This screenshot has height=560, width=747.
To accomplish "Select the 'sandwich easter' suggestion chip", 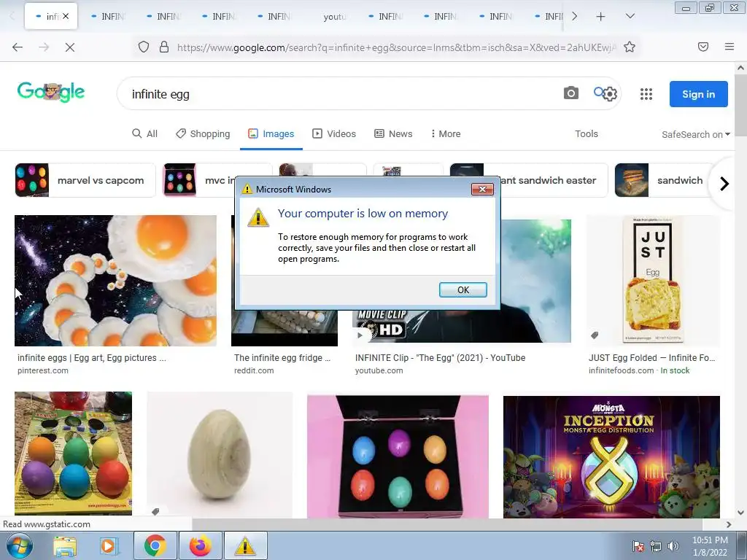I will click(x=554, y=180).
